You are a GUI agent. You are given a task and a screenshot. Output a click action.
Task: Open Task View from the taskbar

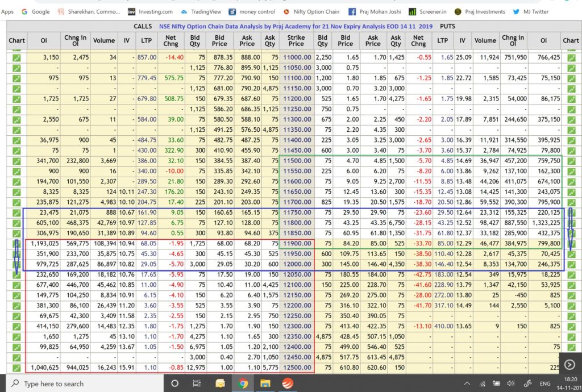(196, 384)
